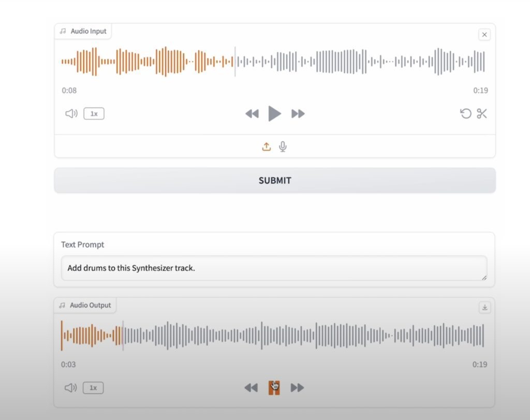Toggle Audio Output volume mute
Screen dimensions: 530x420
(70, 387)
